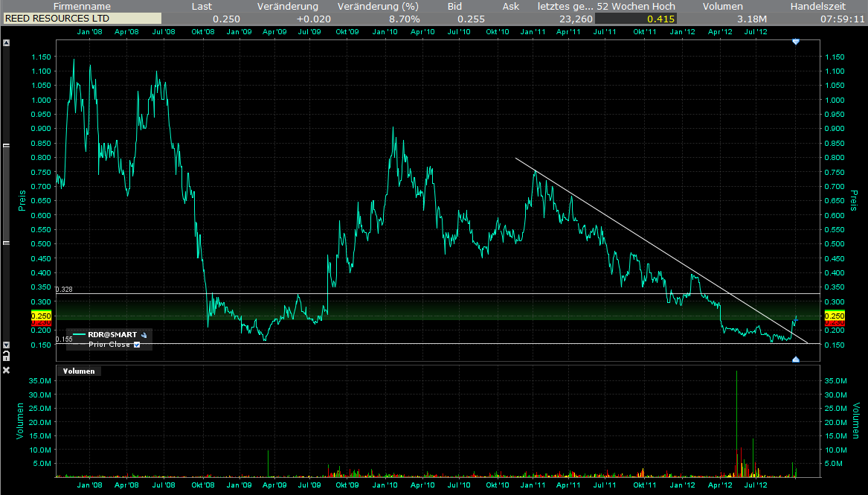Click the blue marker at top of chart

pos(796,42)
